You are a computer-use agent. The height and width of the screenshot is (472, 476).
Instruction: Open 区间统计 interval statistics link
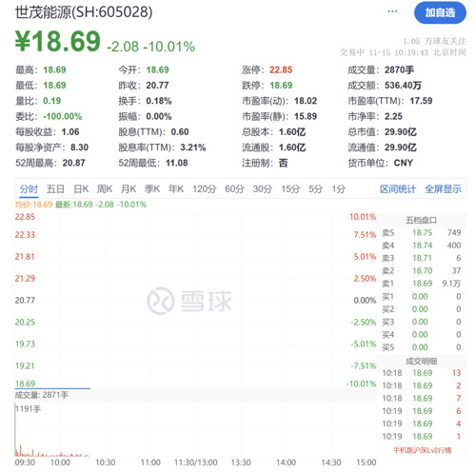(x=398, y=189)
